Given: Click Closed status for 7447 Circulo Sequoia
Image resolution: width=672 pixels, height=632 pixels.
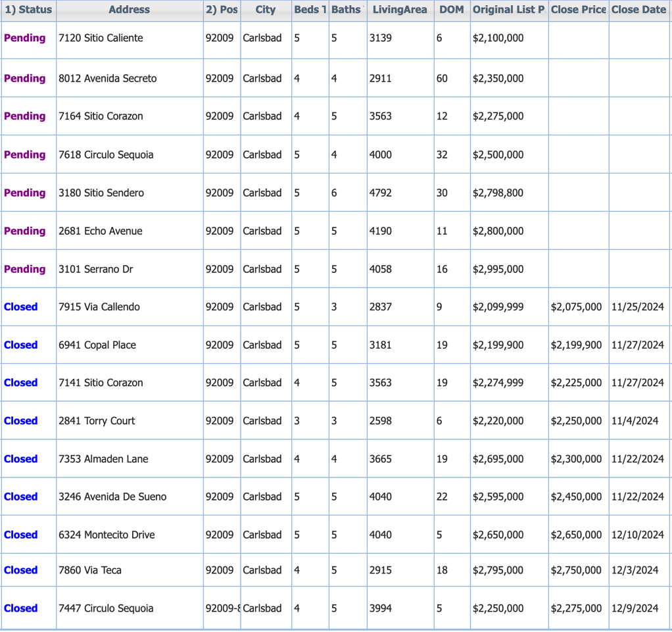Looking at the screenshot, I should coord(20,608).
